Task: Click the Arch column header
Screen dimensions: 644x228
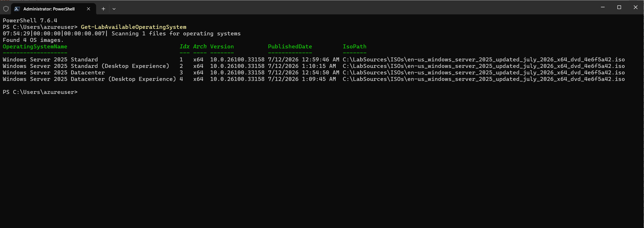Action: click(200, 47)
